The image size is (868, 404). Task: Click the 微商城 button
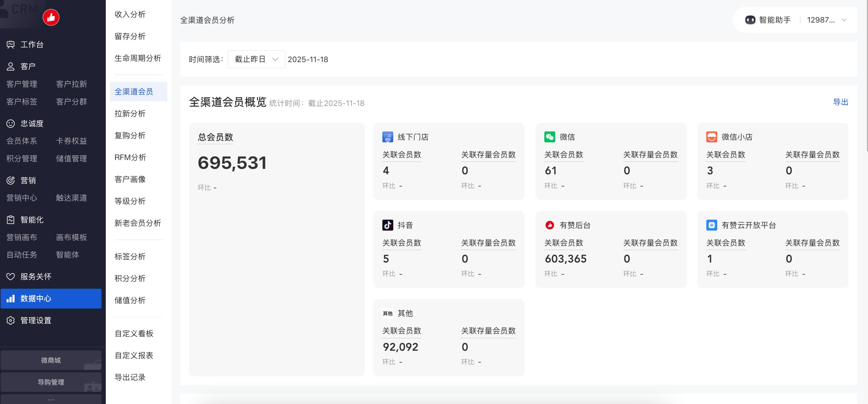tap(51, 360)
